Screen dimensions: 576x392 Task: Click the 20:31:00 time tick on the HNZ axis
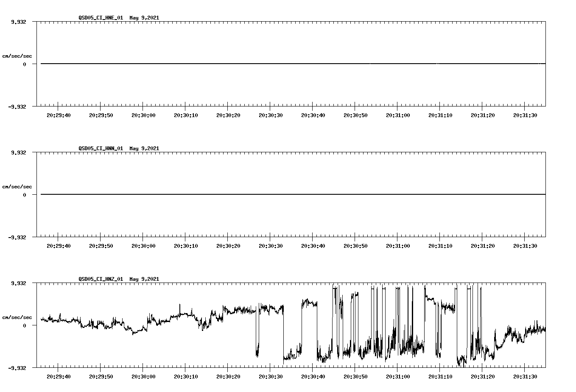click(x=397, y=376)
